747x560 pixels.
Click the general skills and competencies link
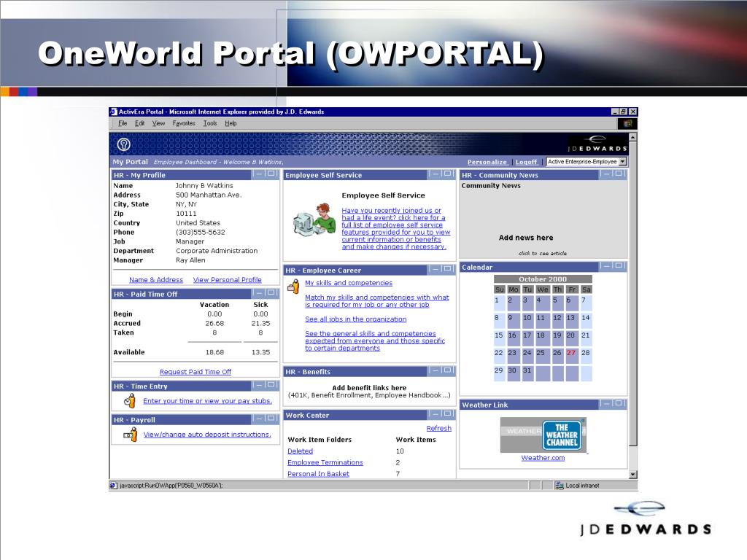[x=375, y=341]
